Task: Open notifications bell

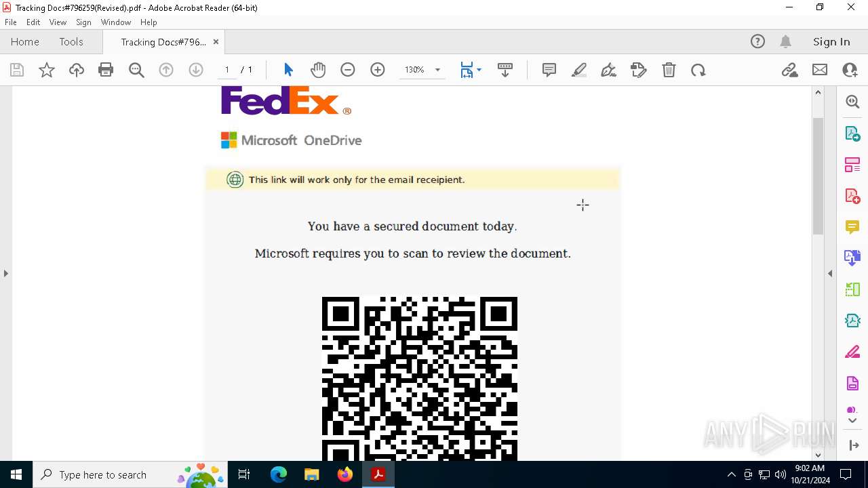Action: point(786,41)
